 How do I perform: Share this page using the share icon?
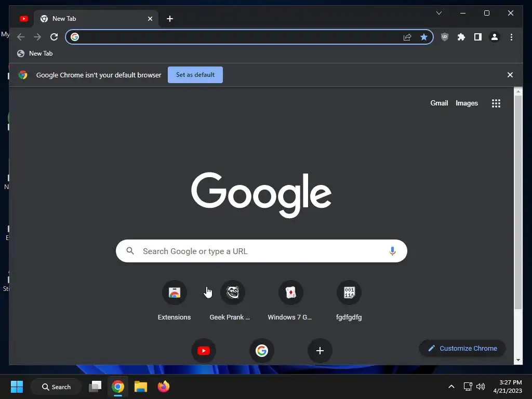pyautogui.click(x=407, y=37)
